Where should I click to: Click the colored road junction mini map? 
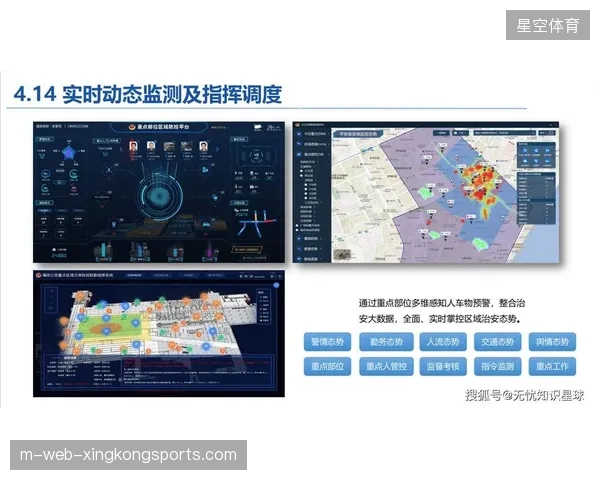[256, 224]
